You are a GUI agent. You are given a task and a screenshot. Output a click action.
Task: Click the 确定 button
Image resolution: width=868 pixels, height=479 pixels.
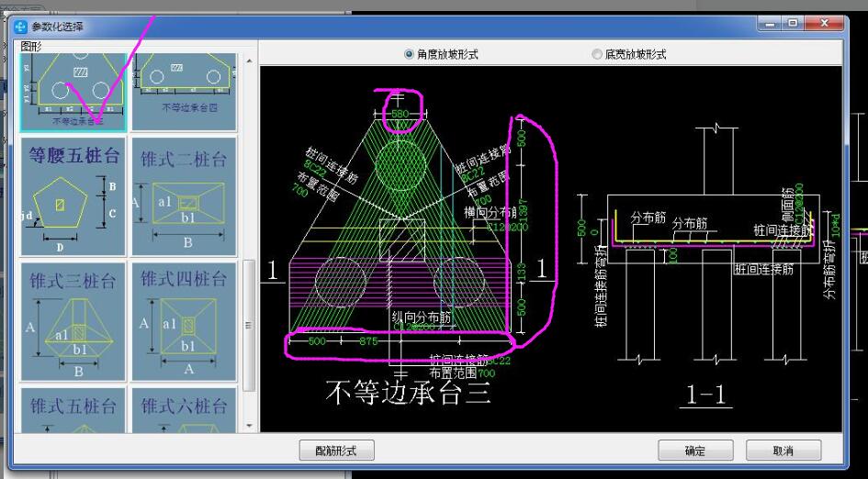pos(695,451)
